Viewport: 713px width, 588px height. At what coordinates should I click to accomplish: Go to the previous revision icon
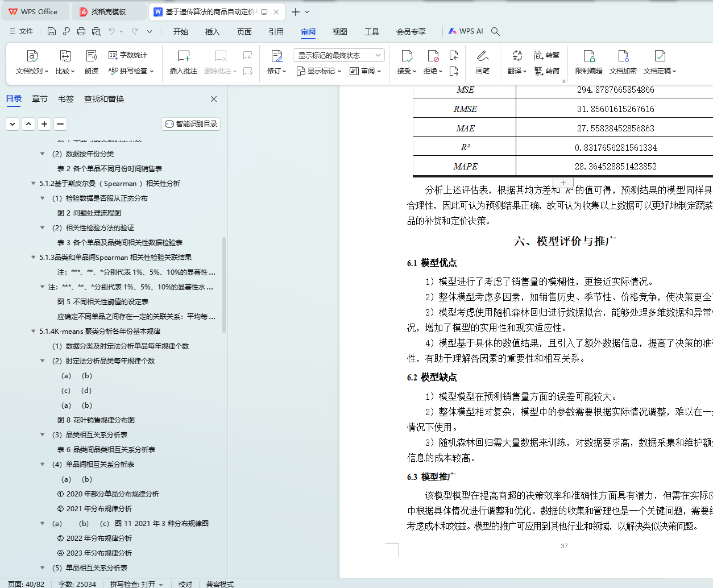(x=454, y=55)
